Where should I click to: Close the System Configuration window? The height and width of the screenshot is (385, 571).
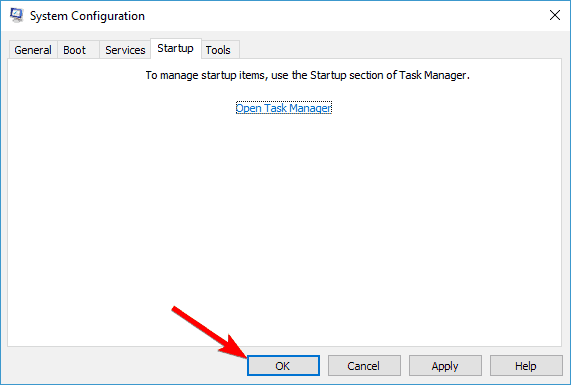tap(555, 15)
